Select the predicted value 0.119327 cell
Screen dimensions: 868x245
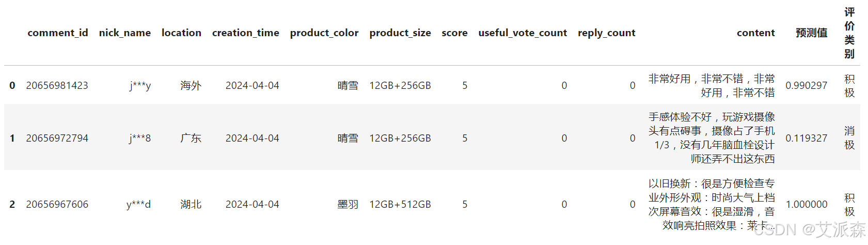point(807,138)
